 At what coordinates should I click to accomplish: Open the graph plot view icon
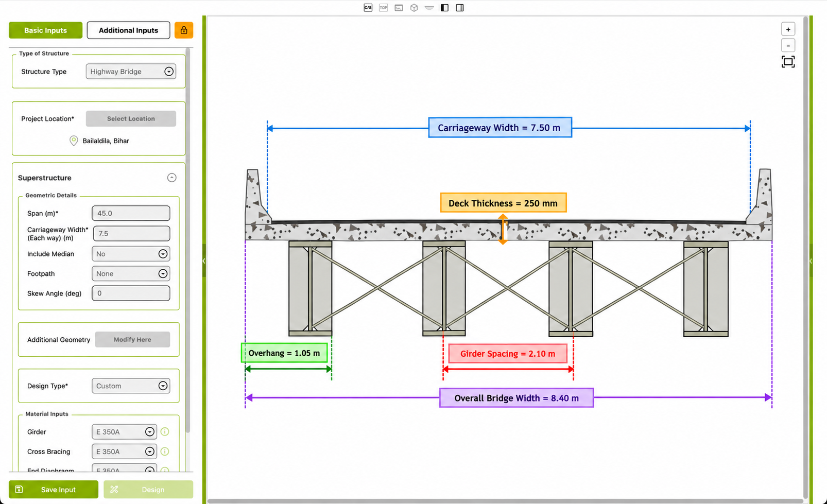[x=399, y=8]
